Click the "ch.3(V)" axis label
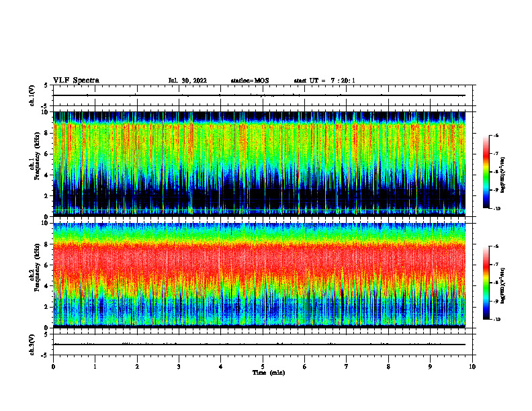532x411 pixels. click(32, 345)
